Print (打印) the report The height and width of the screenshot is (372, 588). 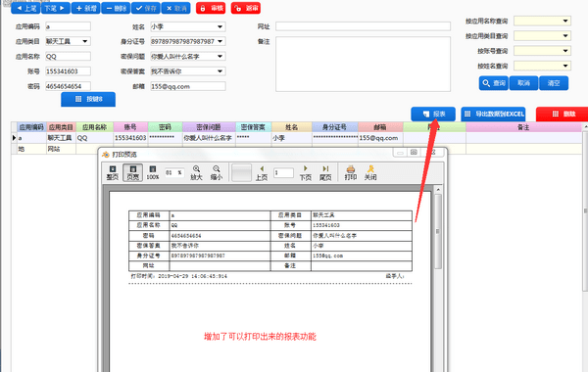click(x=351, y=172)
